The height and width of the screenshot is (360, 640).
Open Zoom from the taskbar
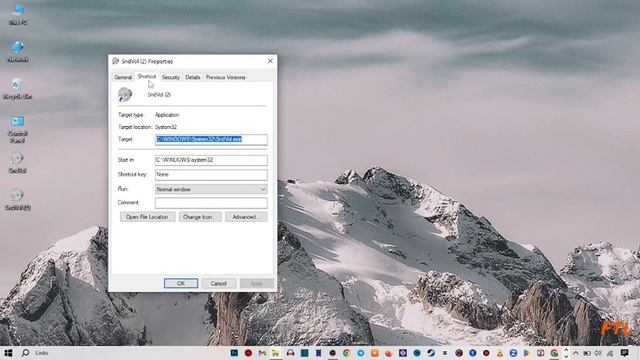click(x=513, y=353)
